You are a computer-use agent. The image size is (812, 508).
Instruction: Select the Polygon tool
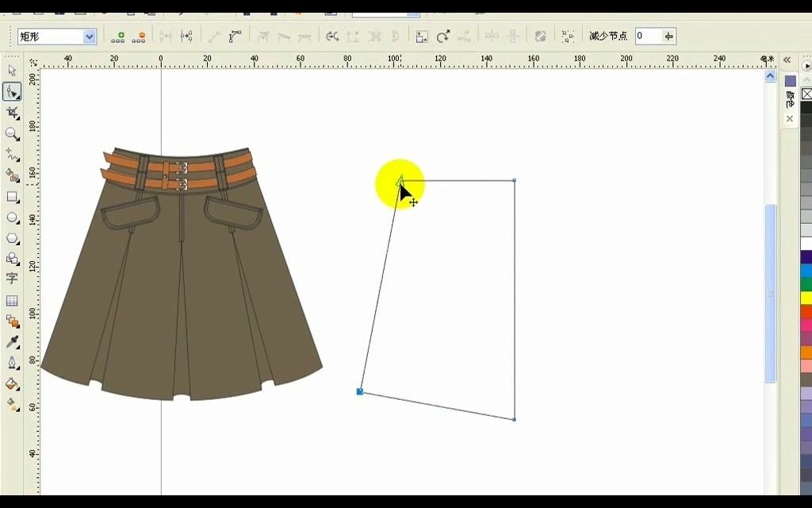click(11, 239)
